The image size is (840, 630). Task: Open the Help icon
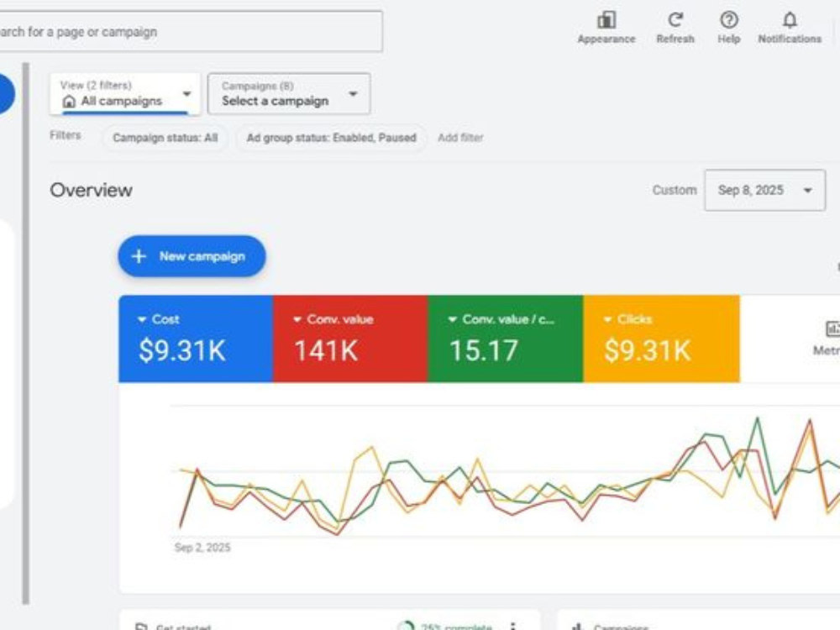[x=728, y=20]
